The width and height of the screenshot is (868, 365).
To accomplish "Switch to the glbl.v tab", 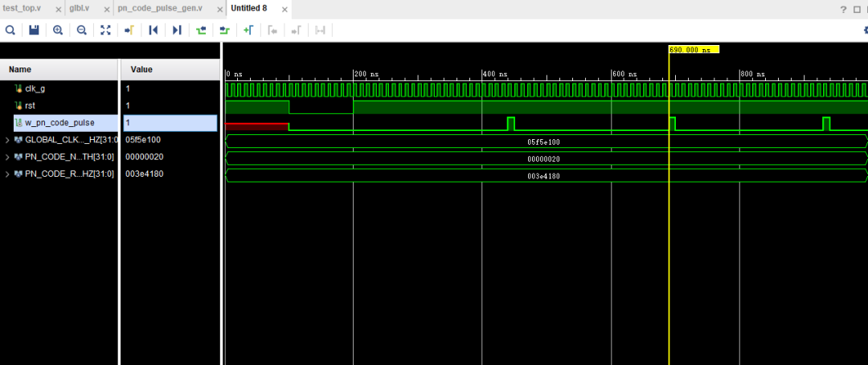I will (79, 8).
